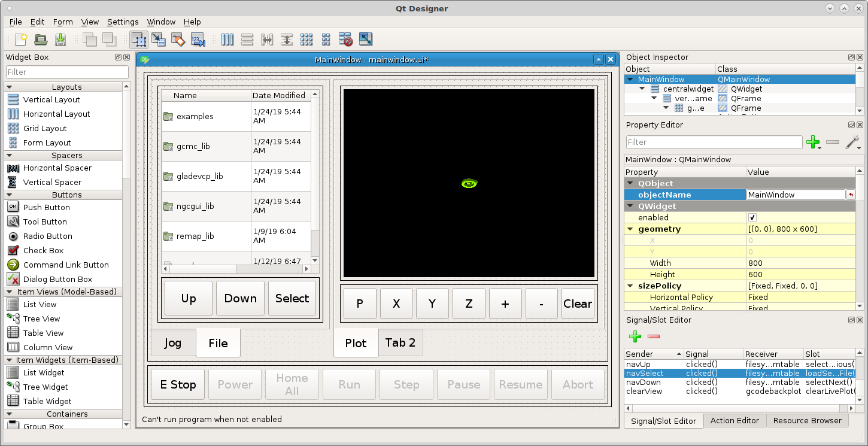Image resolution: width=868 pixels, height=446 pixels.
Task: Collapse the Item Views (Model-Based) category
Action: [x=10, y=292]
